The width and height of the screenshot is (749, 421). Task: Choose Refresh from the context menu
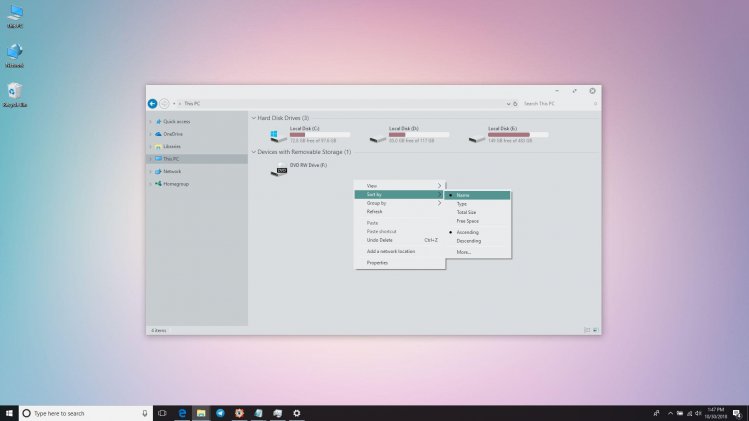[400, 212]
